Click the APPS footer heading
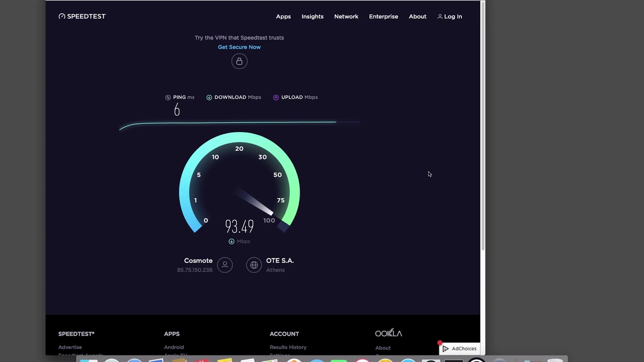 172,334
